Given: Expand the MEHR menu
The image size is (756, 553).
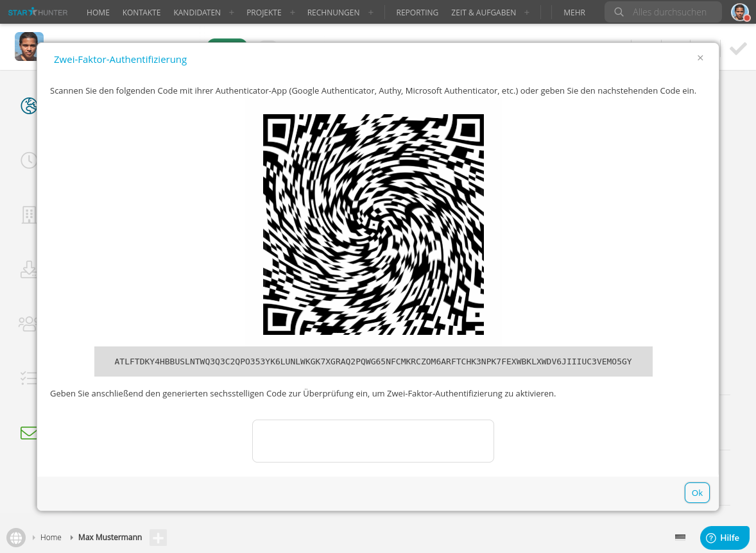Looking at the screenshot, I should click(574, 13).
